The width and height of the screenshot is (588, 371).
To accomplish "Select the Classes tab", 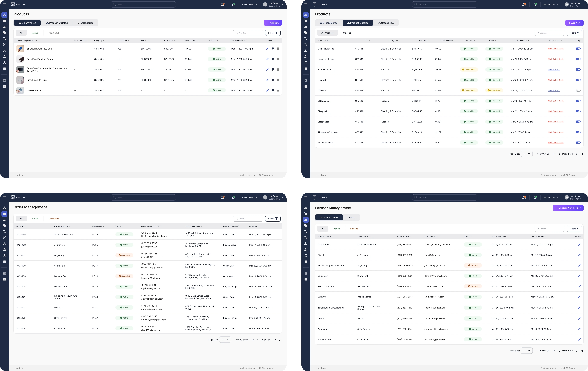I will [347, 33].
